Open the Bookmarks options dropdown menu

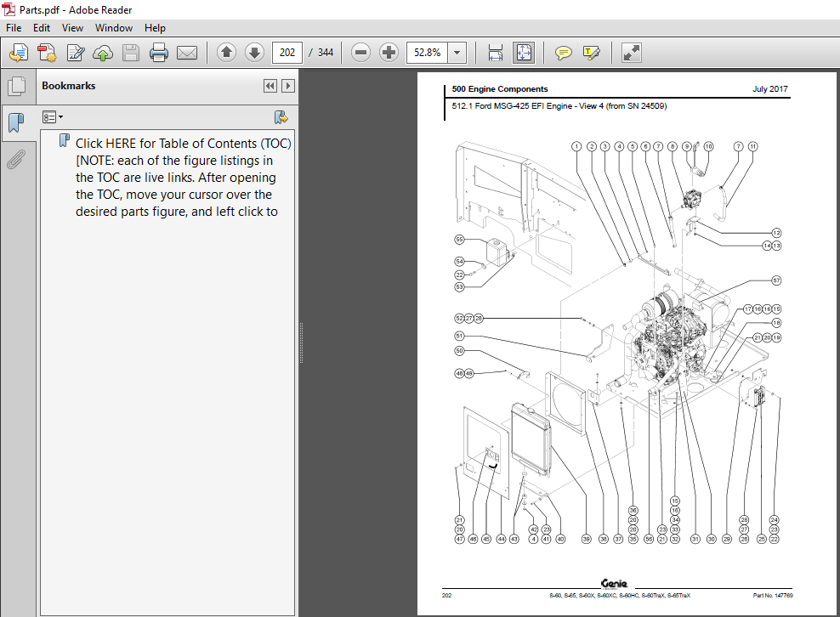[x=53, y=116]
